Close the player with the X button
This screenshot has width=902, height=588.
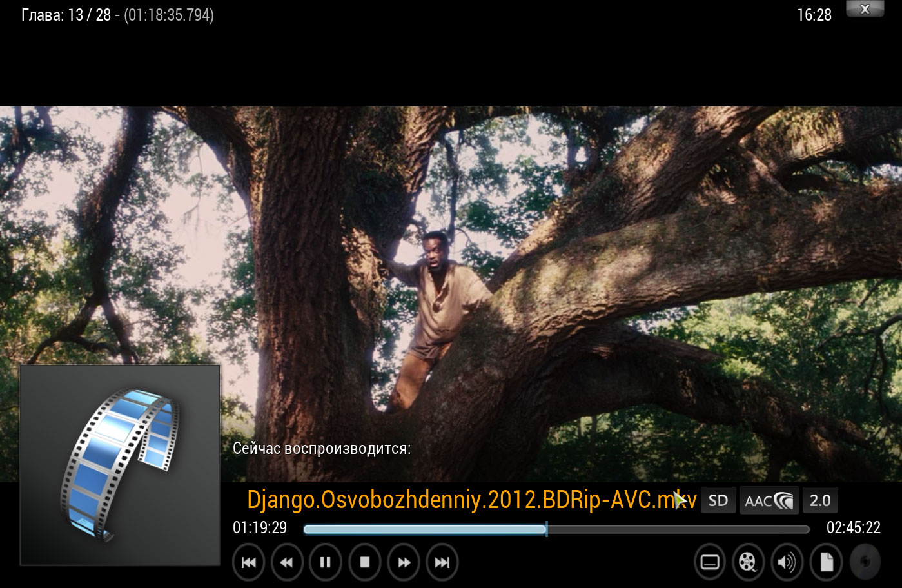tap(865, 8)
